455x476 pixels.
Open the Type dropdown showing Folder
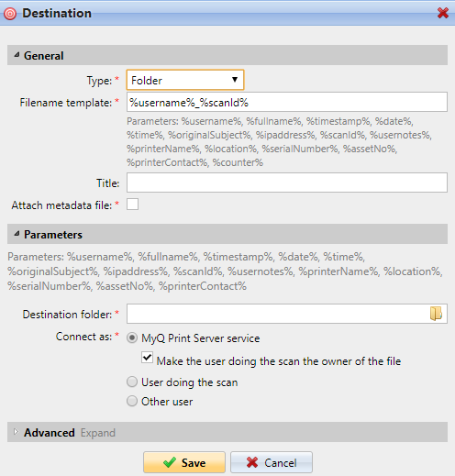click(185, 80)
